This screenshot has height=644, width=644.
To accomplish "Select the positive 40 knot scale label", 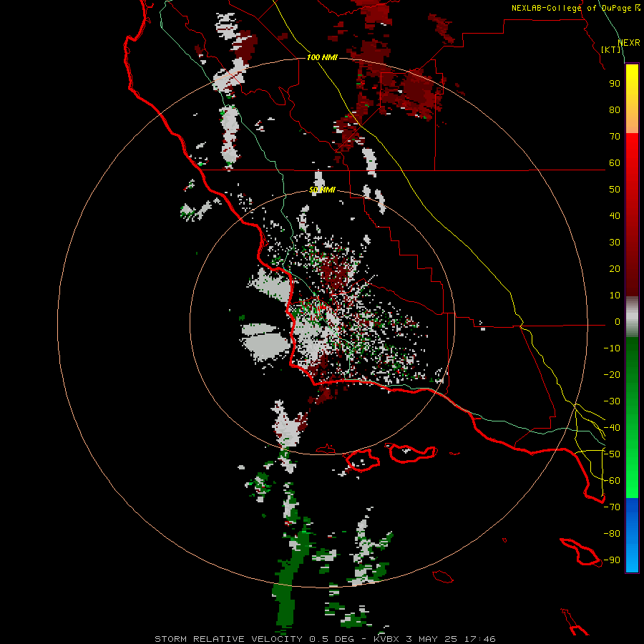I will pos(615,216).
